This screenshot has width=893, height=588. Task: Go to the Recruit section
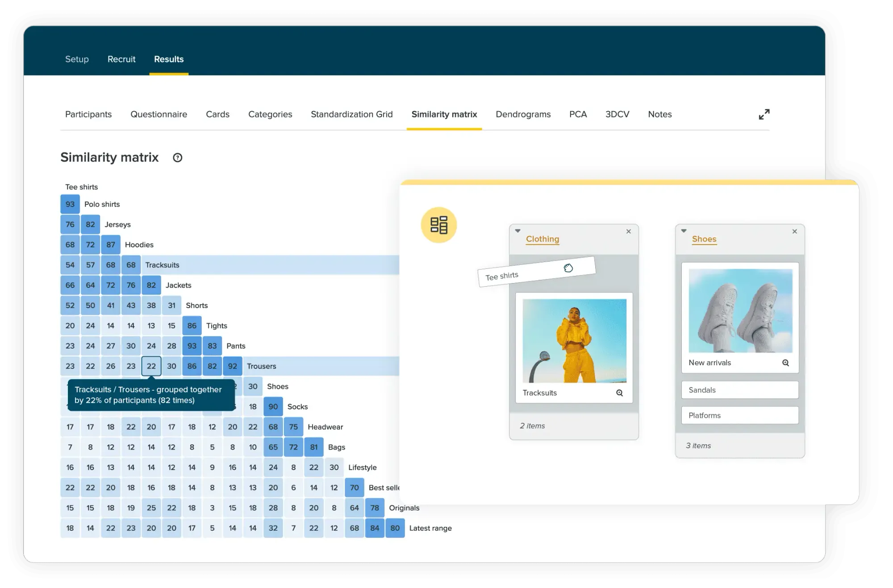click(x=121, y=59)
